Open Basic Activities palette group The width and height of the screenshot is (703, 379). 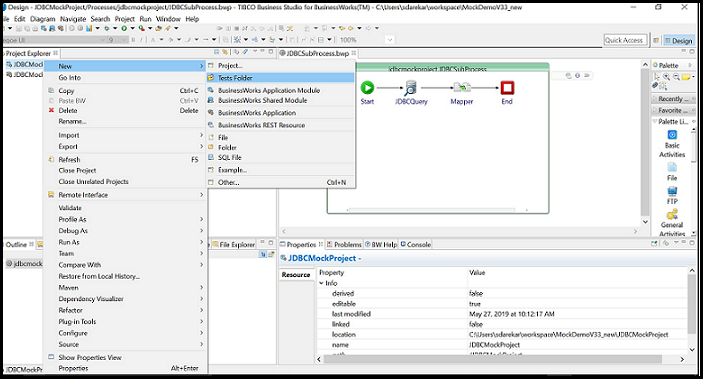click(672, 135)
